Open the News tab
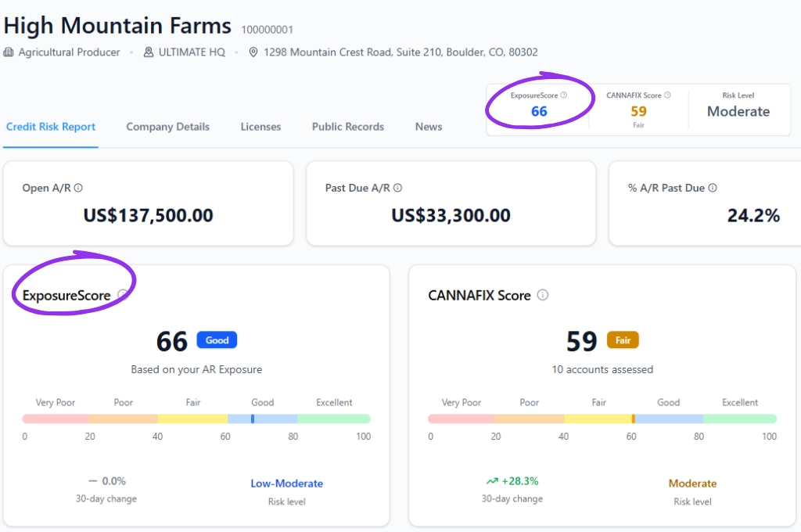This screenshot has height=532, width=801. point(429,127)
